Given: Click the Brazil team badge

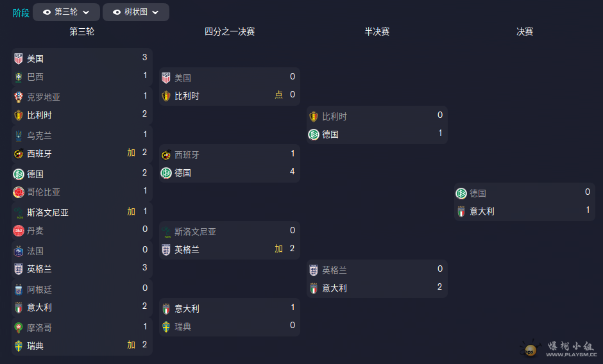Looking at the screenshot, I should 19,77.
